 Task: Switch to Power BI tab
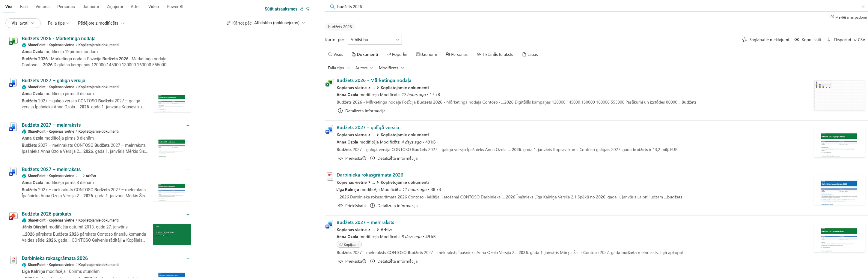coord(175,6)
